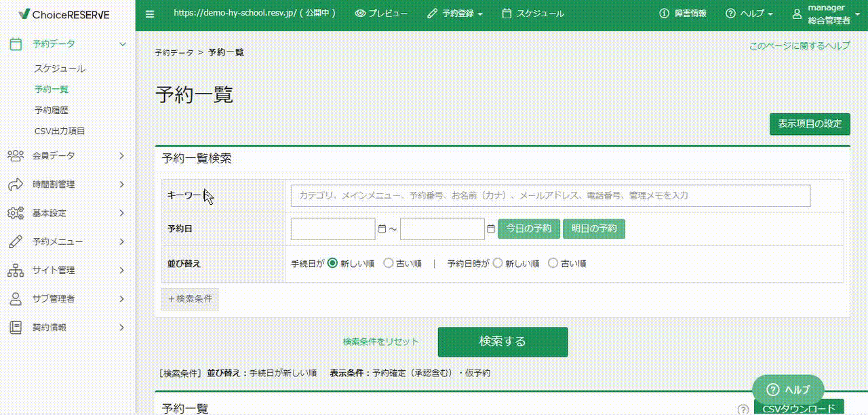Image resolution: width=868 pixels, height=415 pixels.
Task: Expand the 予約メニュー sidebar section
Action: pos(122,241)
